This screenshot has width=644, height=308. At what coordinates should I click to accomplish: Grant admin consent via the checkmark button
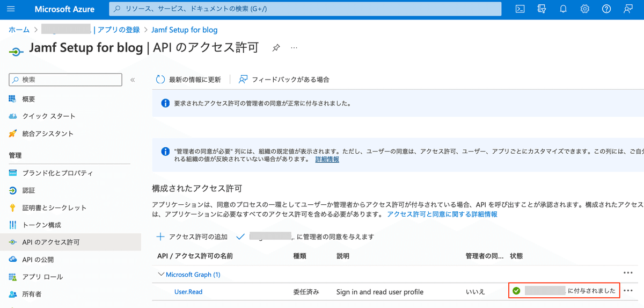(x=305, y=237)
